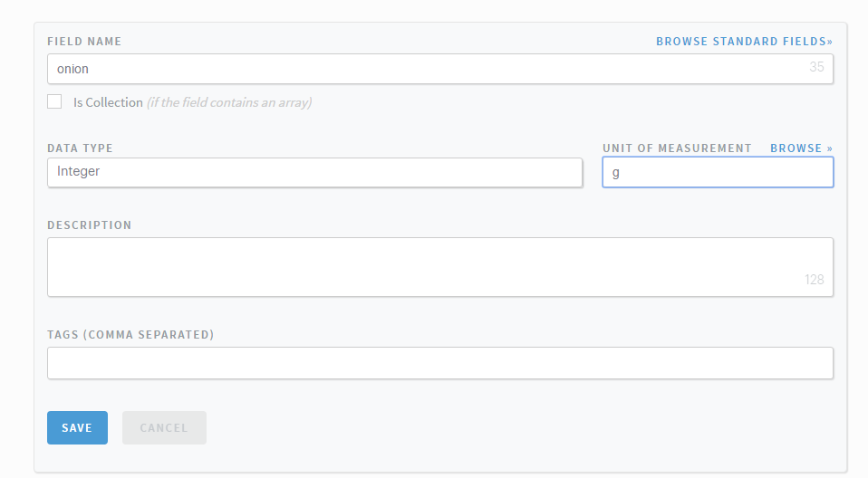Enable the Is Collection checkbox

tap(54, 101)
